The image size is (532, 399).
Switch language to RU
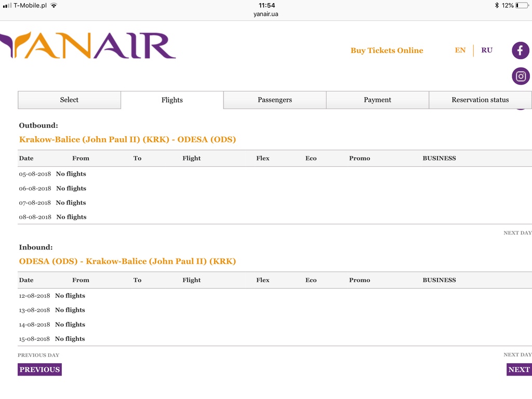486,50
